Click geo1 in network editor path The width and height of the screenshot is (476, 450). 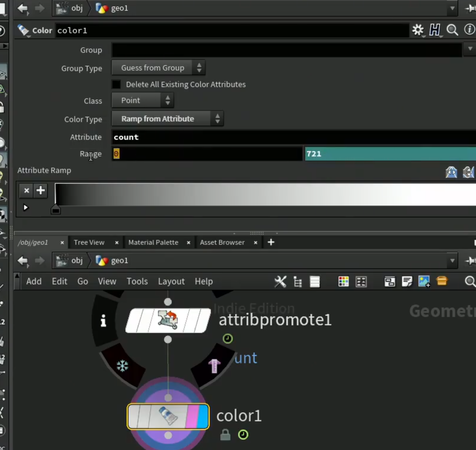(x=112, y=261)
